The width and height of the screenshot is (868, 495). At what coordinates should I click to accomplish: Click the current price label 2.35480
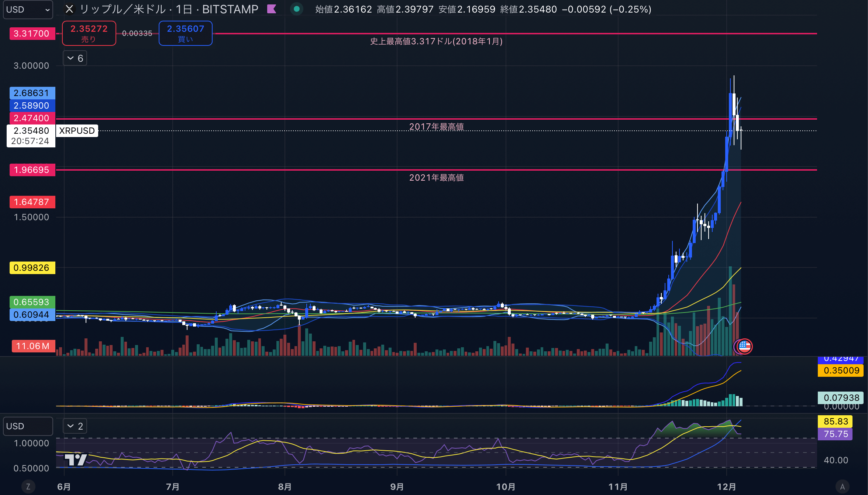click(x=31, y=131)
